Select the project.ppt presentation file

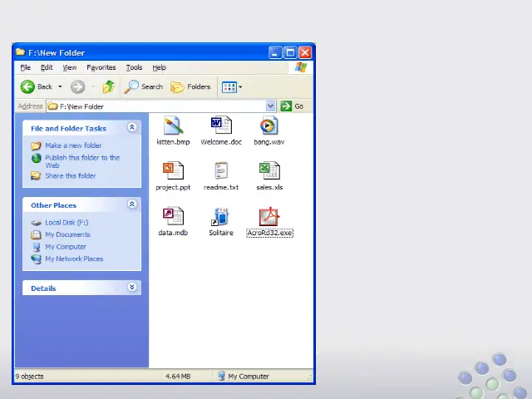(x=173, y=171)
